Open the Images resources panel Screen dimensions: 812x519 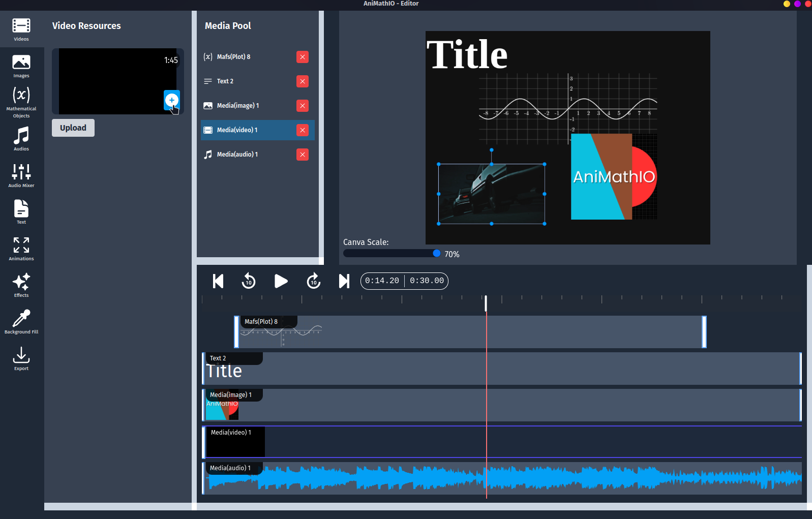[21, 66]
